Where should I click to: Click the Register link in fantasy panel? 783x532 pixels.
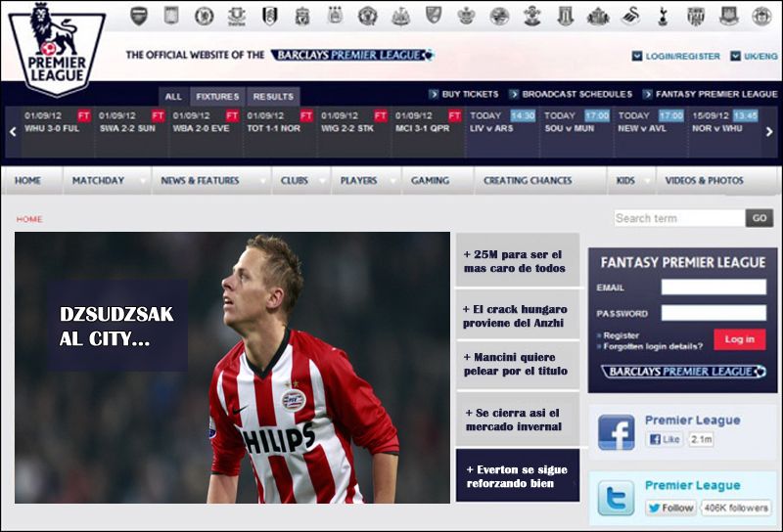(x=621, y=335)
